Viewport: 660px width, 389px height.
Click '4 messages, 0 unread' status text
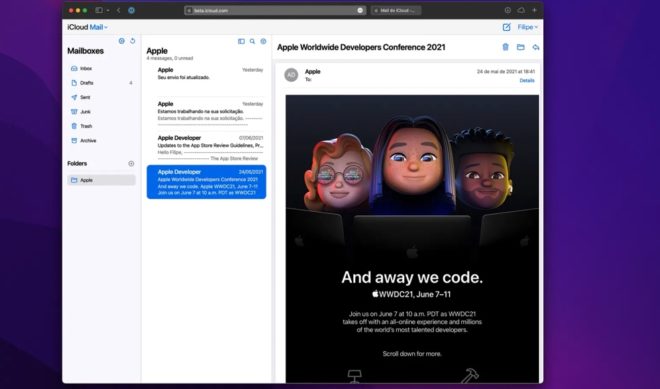click(170, 59)
